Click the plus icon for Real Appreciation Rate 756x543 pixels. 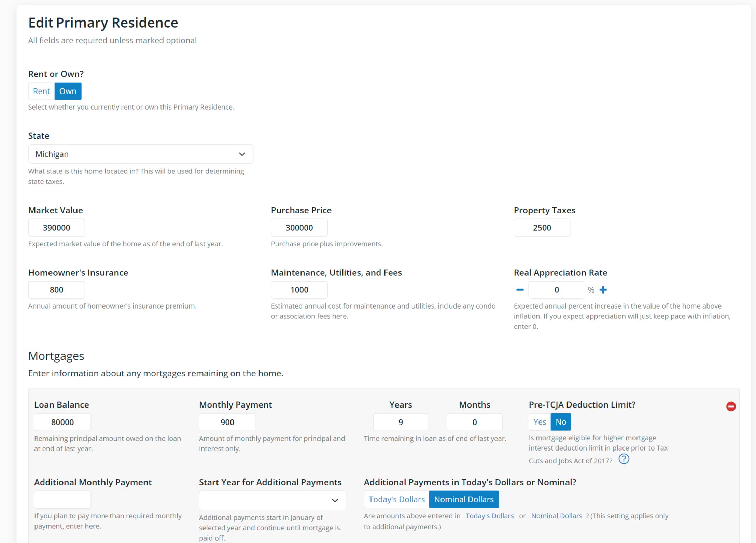point(603,290)
